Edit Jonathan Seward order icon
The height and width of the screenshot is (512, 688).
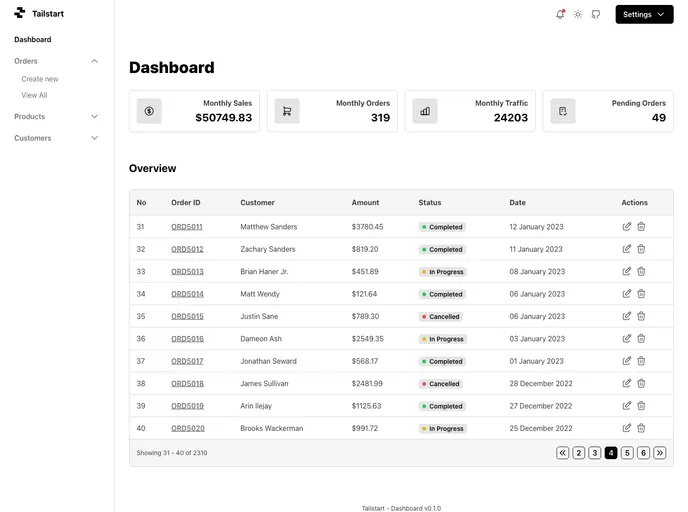click(x=627, y=361)
